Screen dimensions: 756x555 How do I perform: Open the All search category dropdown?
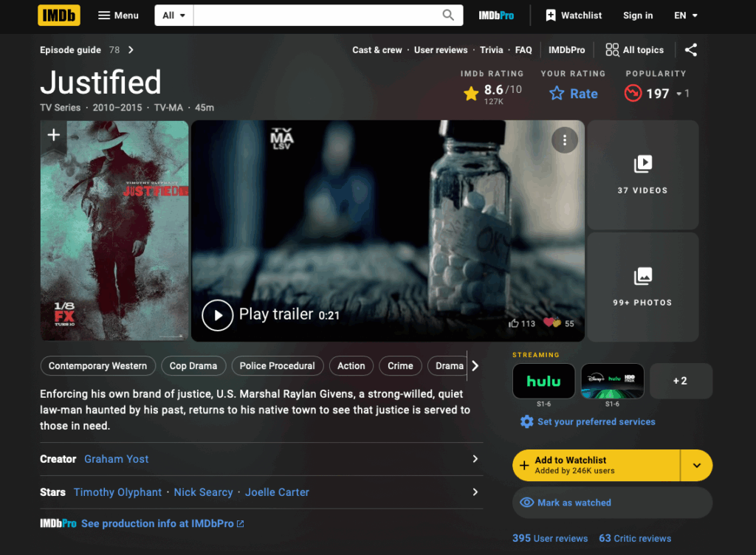[173, 15]
